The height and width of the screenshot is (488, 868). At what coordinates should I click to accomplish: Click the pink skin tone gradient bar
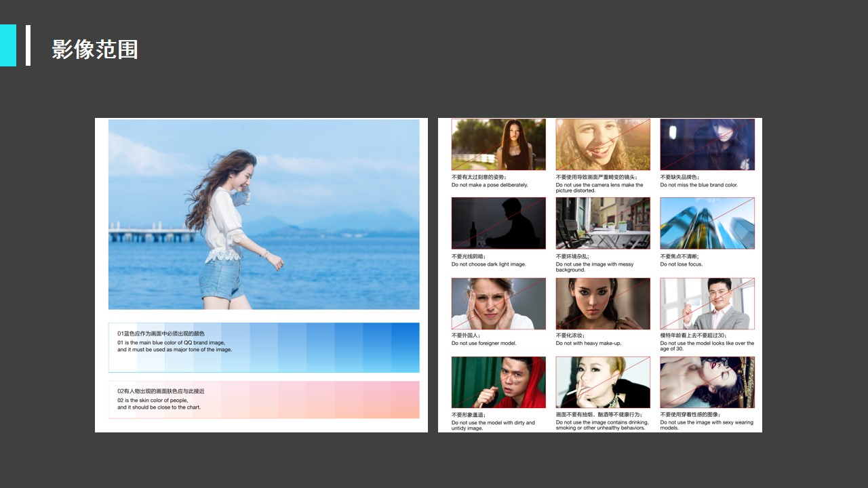(264, 400)
